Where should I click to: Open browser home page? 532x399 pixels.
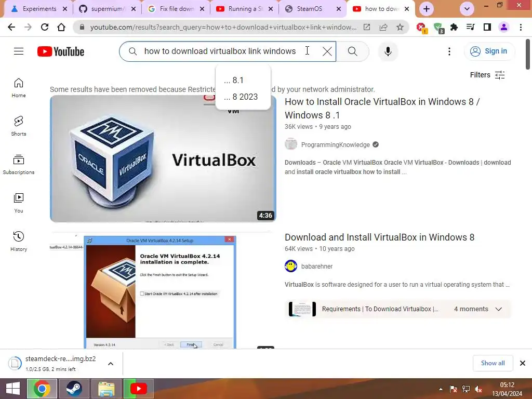61,27
